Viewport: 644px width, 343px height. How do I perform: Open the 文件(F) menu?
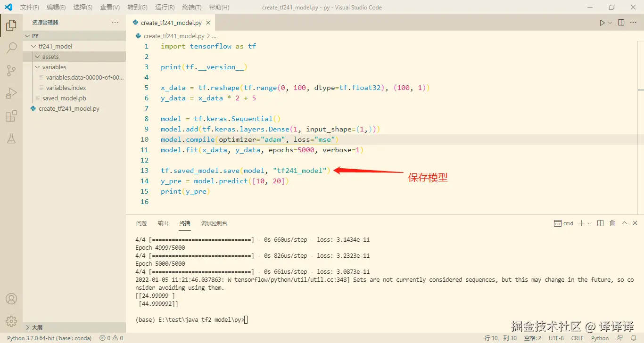pyautogui.click(x=29, y=8)
